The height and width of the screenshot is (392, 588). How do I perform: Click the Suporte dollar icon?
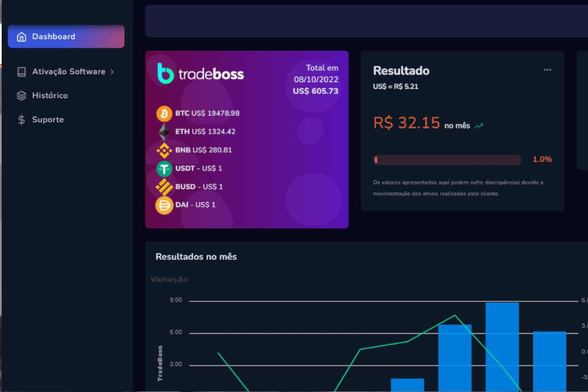tap(22, 120)
